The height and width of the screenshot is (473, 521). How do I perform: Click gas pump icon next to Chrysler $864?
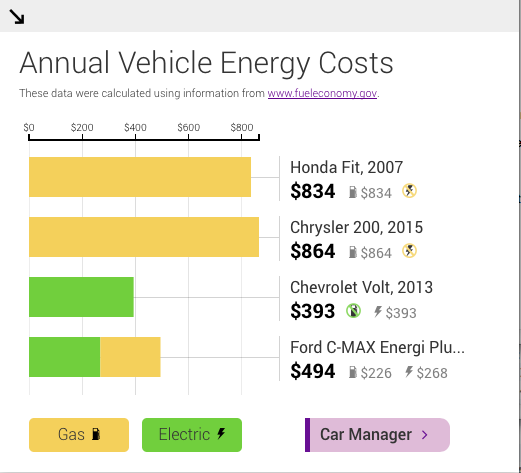pos(353,252)
